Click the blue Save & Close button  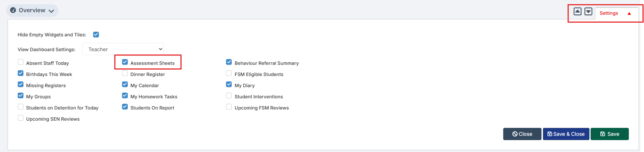[566, 134]
